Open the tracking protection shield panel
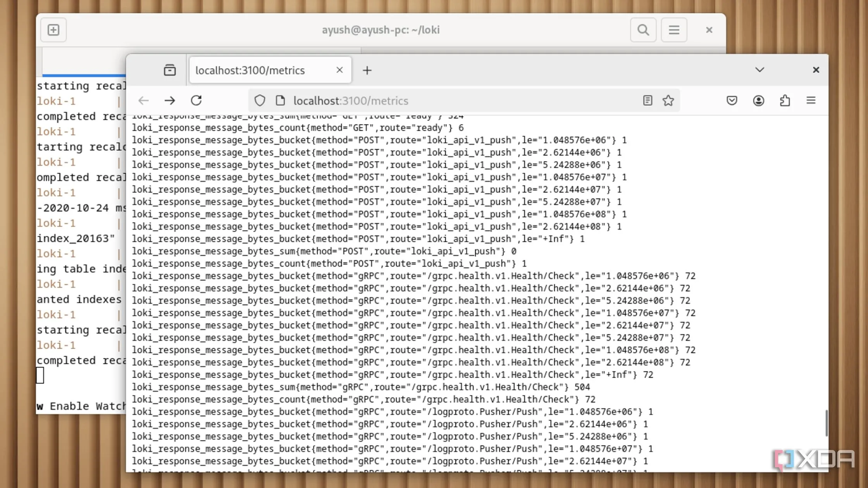The height and width of the screenshot is (488, 868). (x=260, y=101)
